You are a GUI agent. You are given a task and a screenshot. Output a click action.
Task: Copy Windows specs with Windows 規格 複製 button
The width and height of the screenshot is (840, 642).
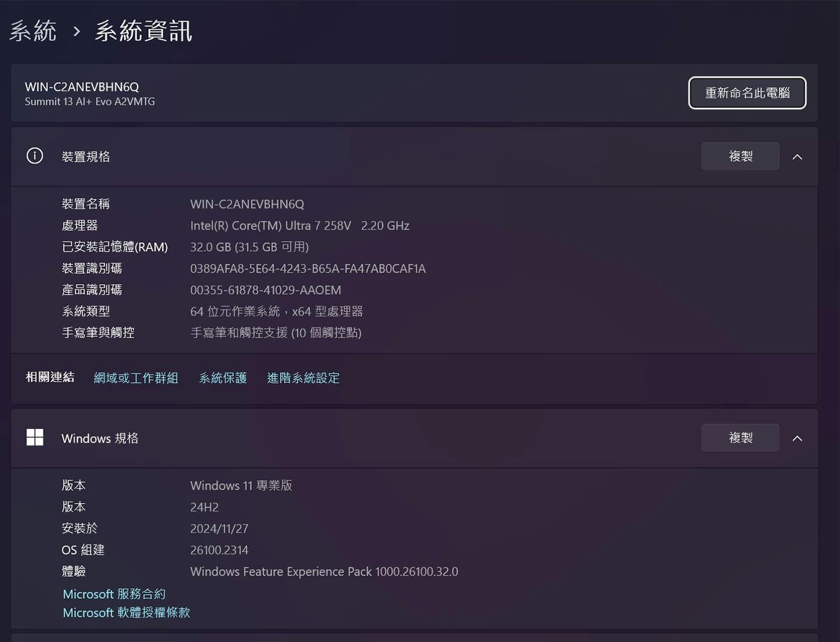[x=740, y=438]
